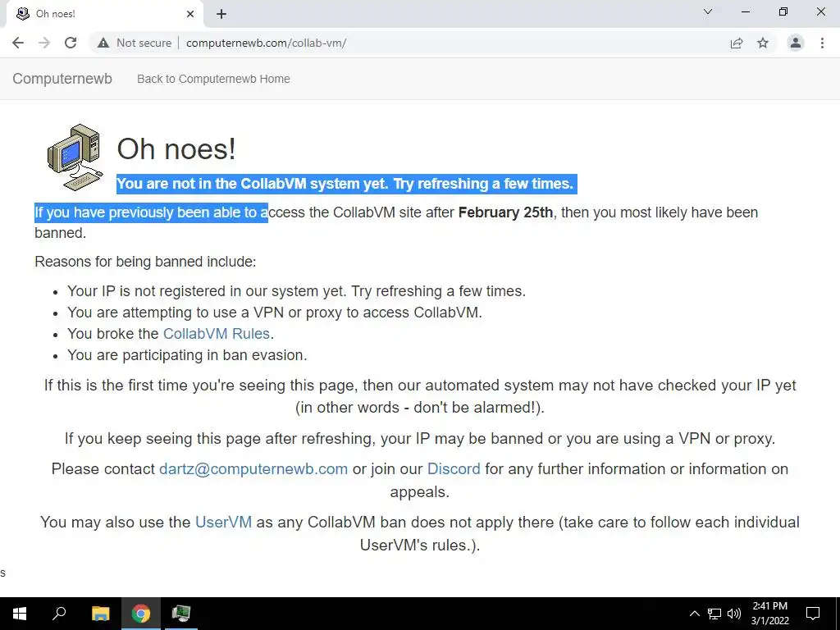
Task: Click the 'Reasons for being banned include:' text
Action: coord(145,262)
